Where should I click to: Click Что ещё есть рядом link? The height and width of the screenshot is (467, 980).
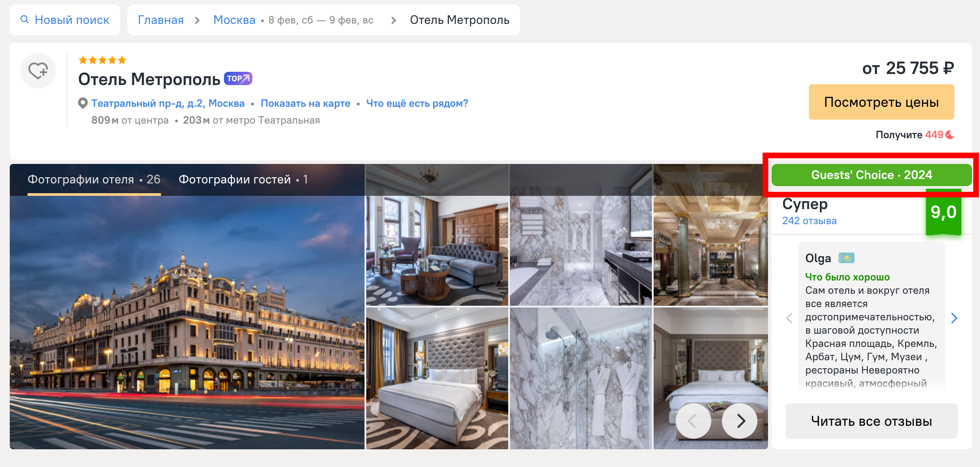pos(417,103)
